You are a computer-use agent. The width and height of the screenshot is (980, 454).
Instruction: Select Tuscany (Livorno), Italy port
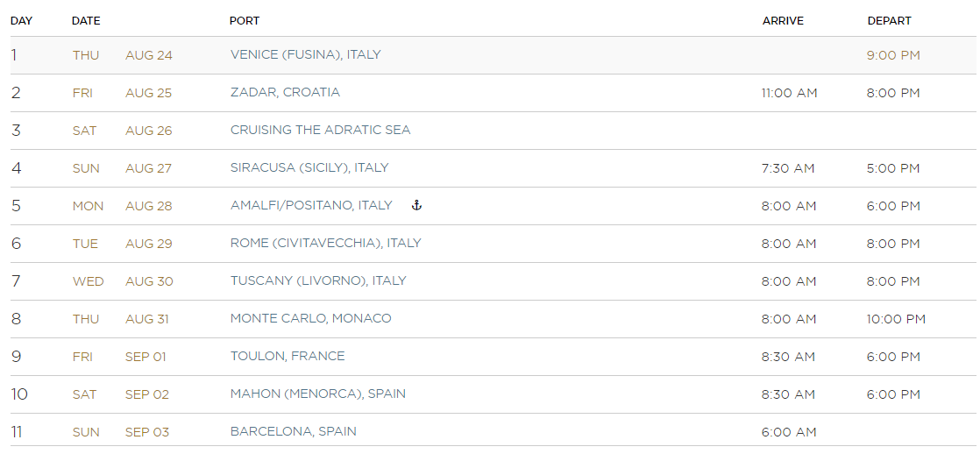coord(318,280)
